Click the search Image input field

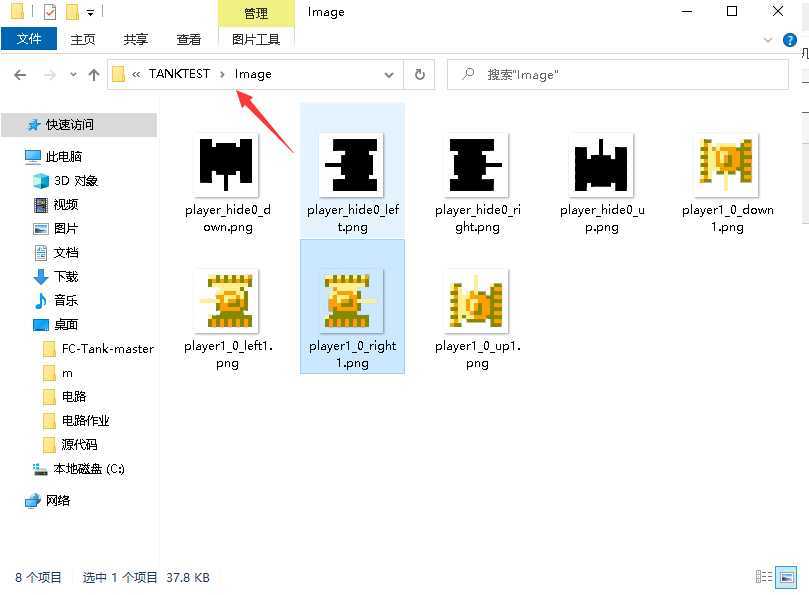coord(618,75)
